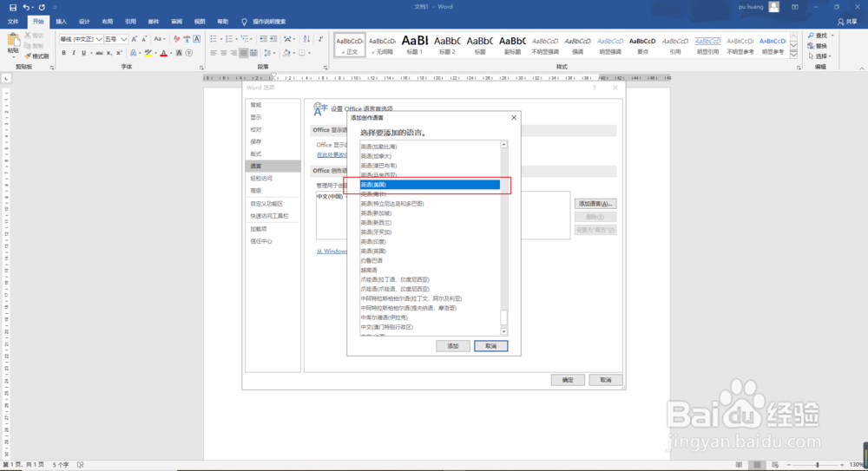Click the Enclose Characters icon

(188, 53)
